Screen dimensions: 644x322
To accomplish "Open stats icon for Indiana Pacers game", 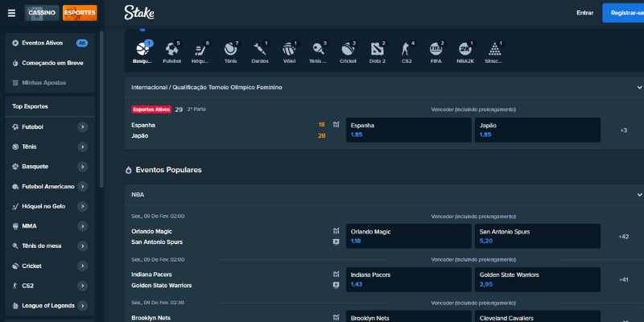I will 336,274.
